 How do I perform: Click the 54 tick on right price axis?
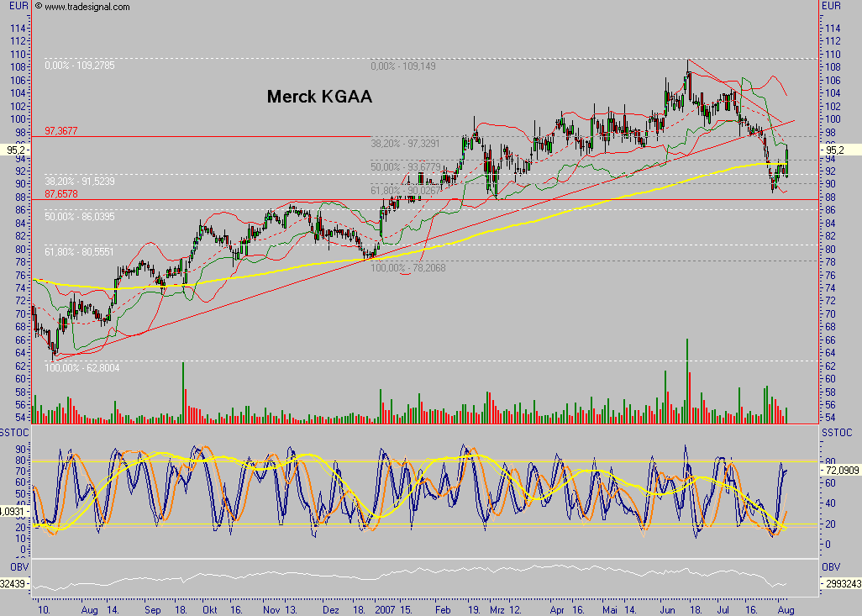[x=829, y=418]
